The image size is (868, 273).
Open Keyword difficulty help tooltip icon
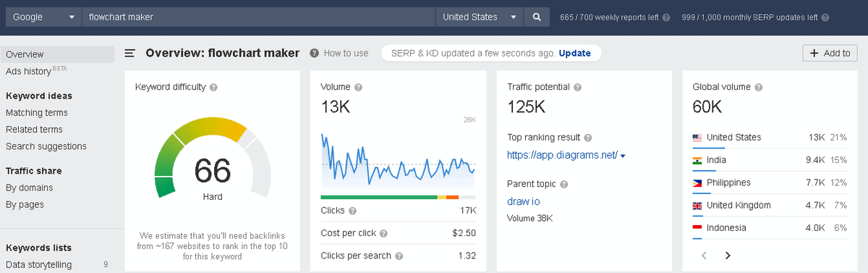(213, 87)
